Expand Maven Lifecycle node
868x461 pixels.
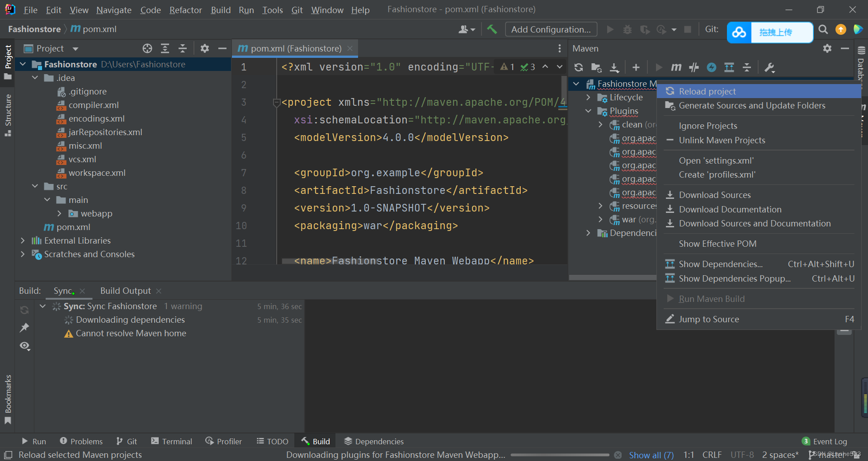(588, 97)
